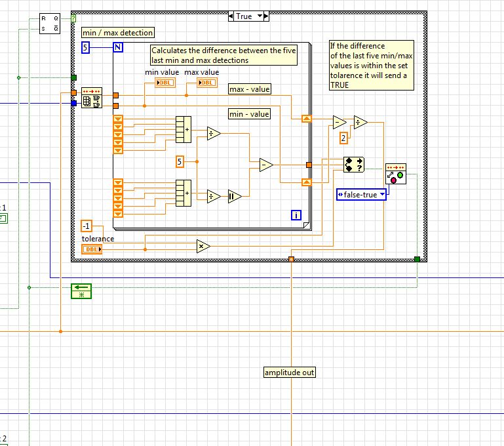
Task: Select the -1 numeric constant
Action: (87, 226)
